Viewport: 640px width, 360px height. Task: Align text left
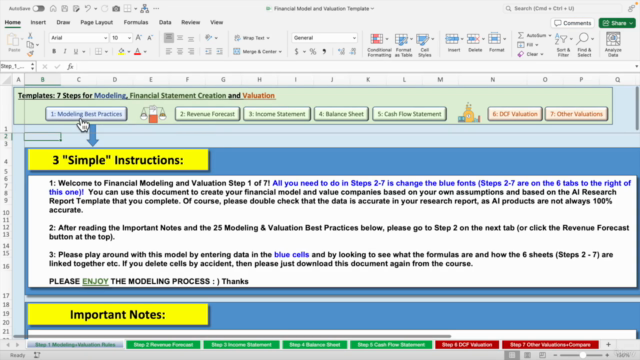169,51
